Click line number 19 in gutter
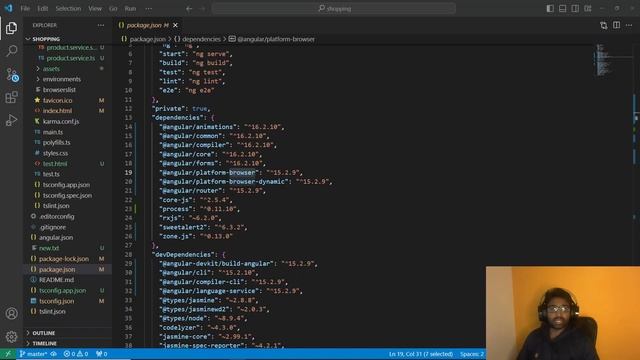 [x=128, y=173]
